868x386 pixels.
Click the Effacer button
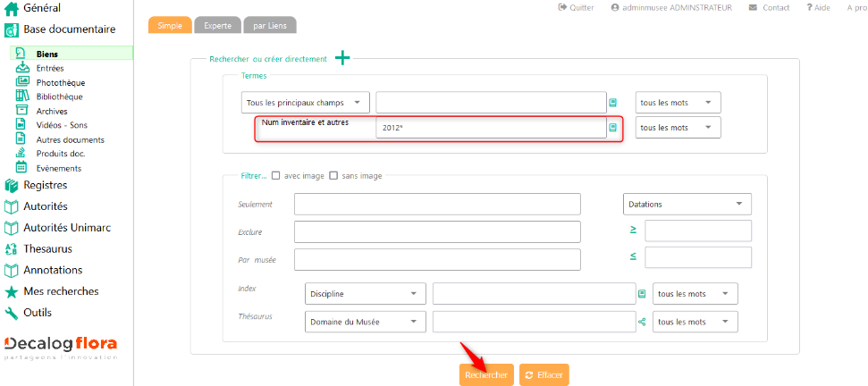(x=544, y=375)
